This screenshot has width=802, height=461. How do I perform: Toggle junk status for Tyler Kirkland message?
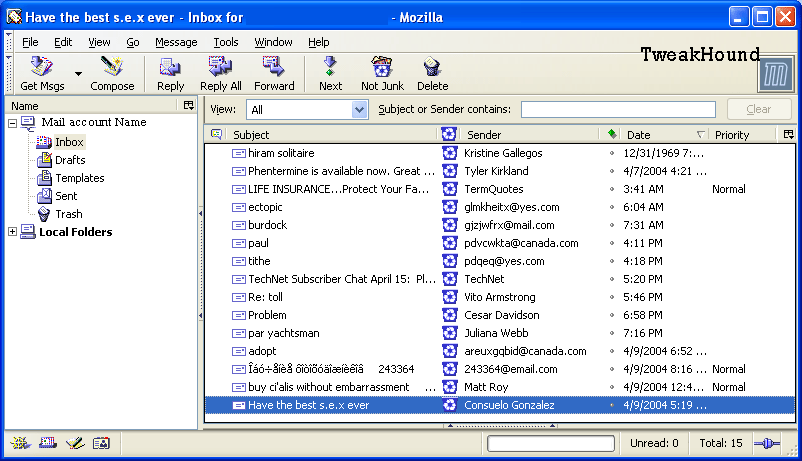tap(449, 171)
